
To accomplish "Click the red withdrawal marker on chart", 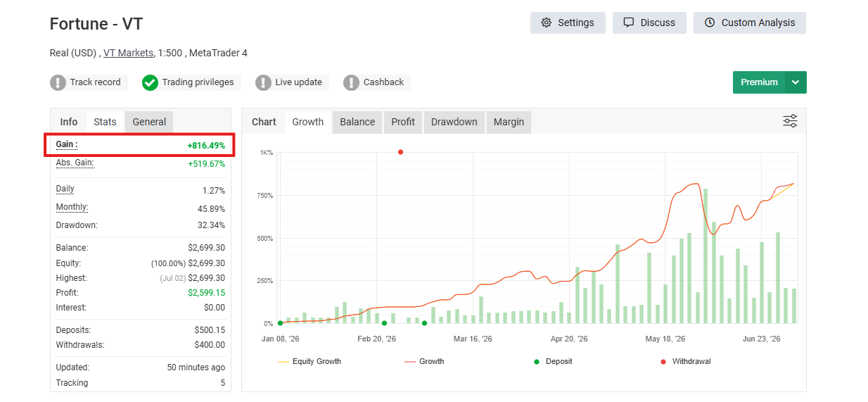I will (x=400, y=152).
